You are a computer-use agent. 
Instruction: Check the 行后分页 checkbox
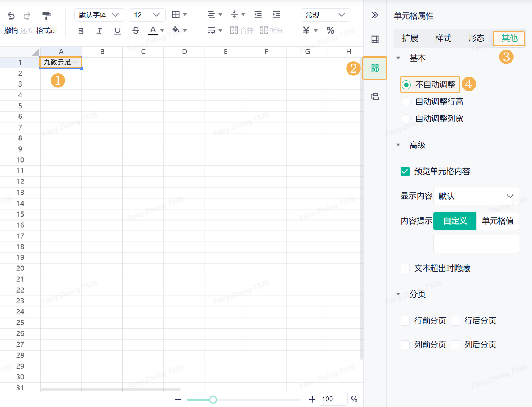455,321
